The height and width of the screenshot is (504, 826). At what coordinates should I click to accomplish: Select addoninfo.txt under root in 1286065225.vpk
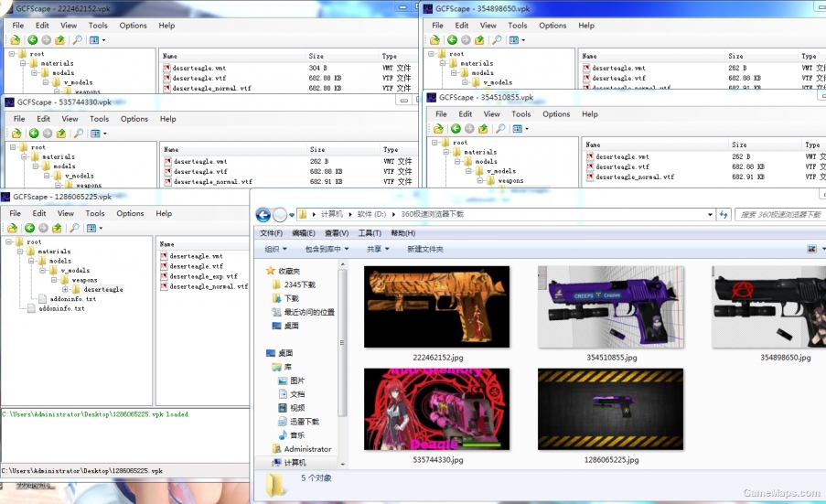coord(61,308)
